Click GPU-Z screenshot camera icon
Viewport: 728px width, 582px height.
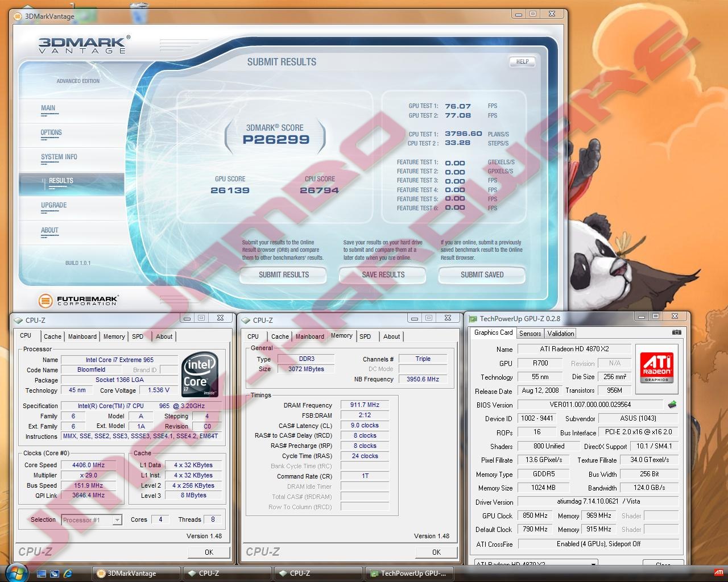pyautogui.click(x=676, y=332)
